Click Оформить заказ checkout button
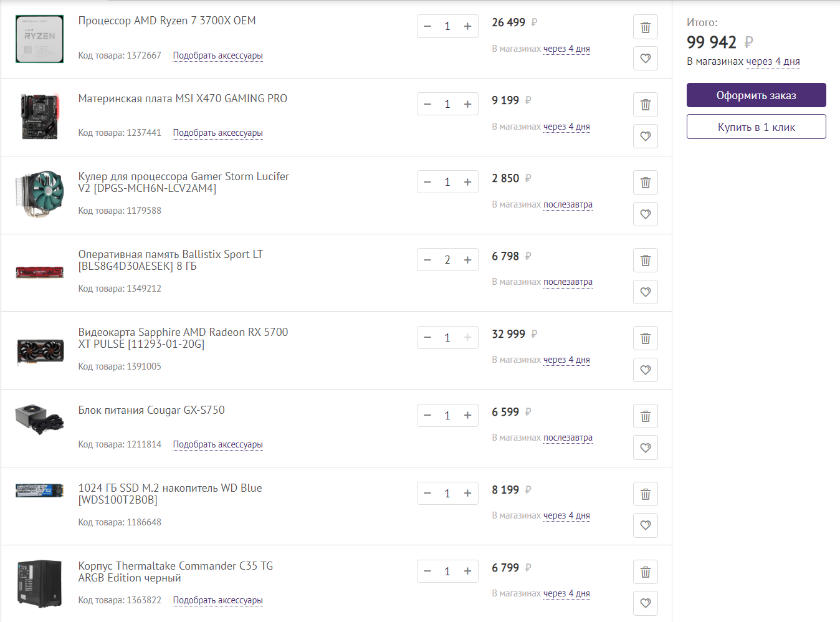Screen dimensions: 840x622 pyautogui.click(x=756, y=95)
